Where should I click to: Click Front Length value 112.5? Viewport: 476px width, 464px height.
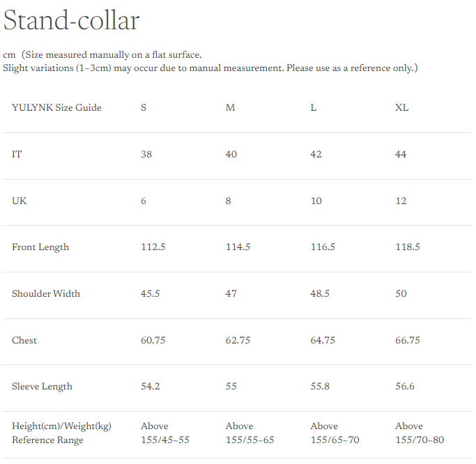[153, 247]
